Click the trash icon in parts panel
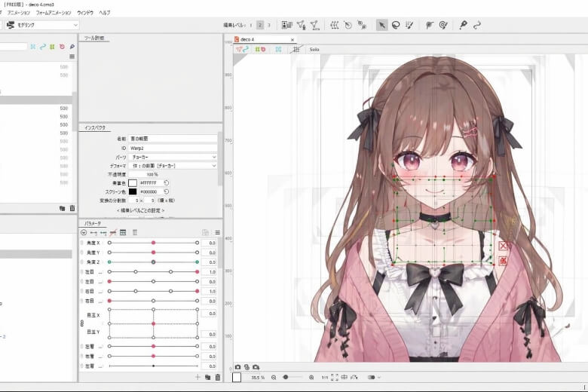This screenshot has width=588, height=392. click(x=72, y=208)
